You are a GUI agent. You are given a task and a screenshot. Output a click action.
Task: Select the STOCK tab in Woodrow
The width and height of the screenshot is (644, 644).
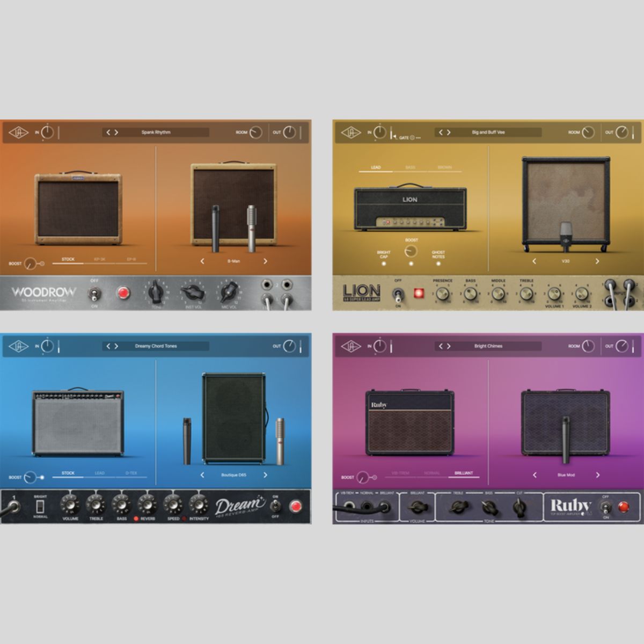pos(68,259)
